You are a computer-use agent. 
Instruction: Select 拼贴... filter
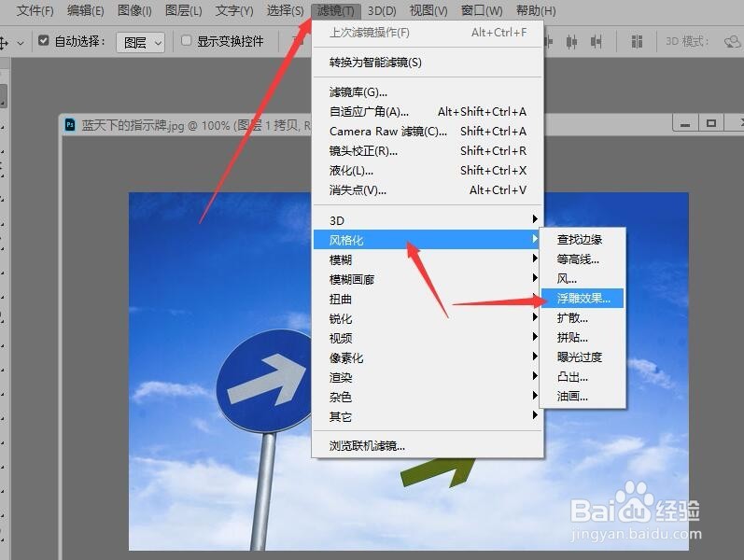point(583,338)
